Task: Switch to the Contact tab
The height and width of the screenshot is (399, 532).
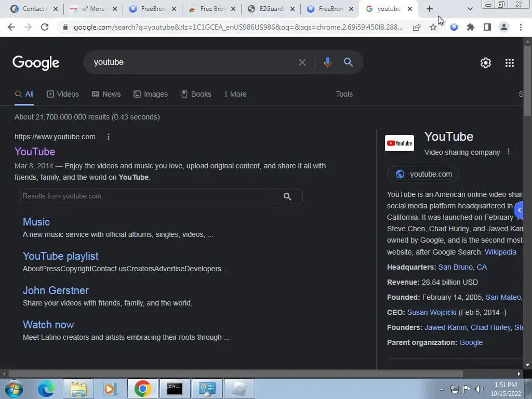Action: pyautogui.click(x=33, y=9)
